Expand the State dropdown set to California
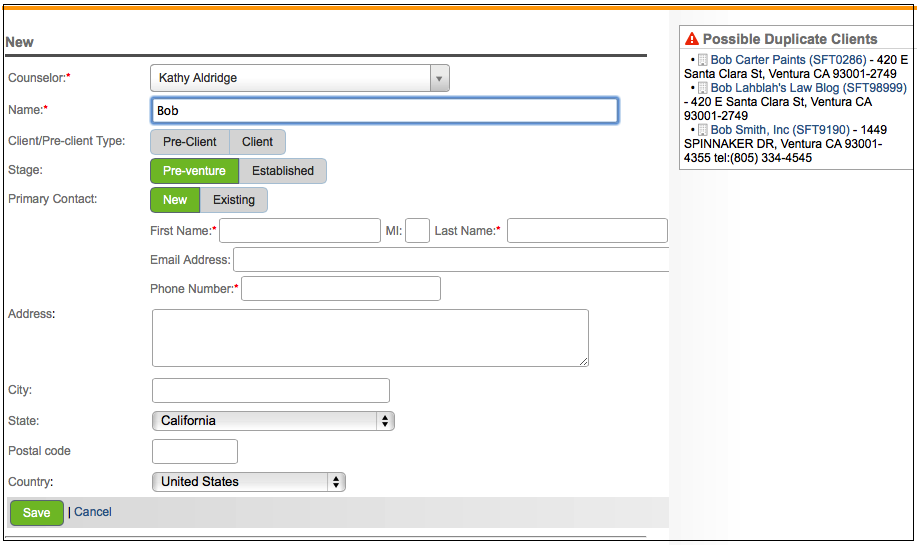 [273, 421]
